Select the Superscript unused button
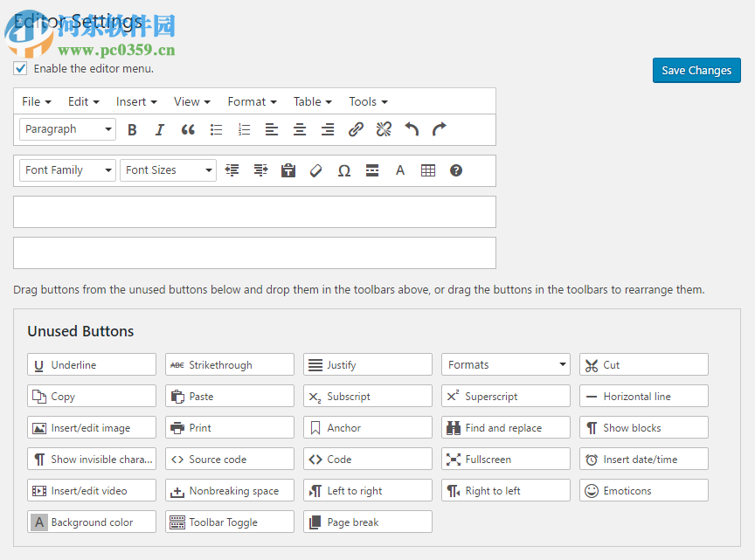 point(506,396)
